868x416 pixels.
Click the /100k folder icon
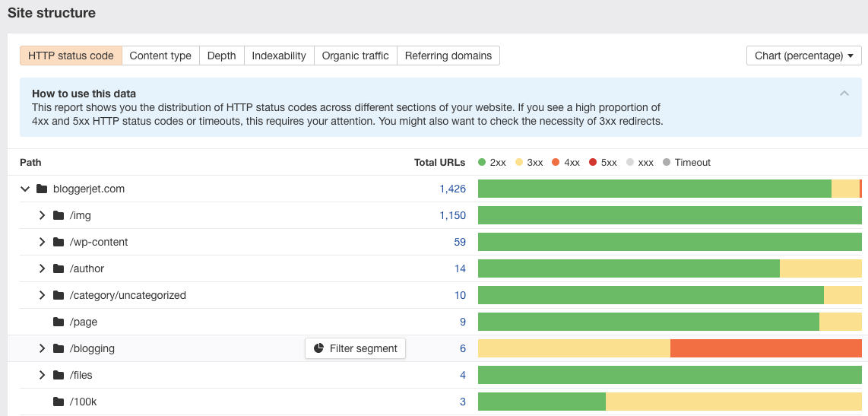(59, 402)
